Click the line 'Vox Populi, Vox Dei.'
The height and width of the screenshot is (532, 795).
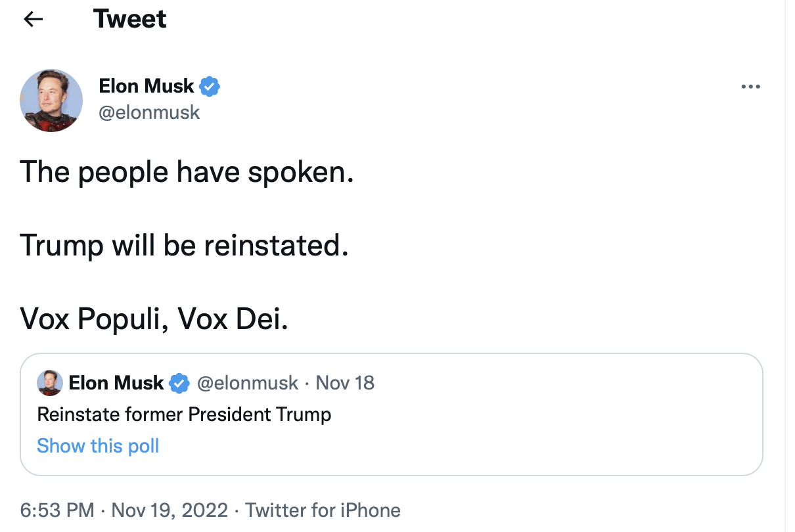[154, 319]
